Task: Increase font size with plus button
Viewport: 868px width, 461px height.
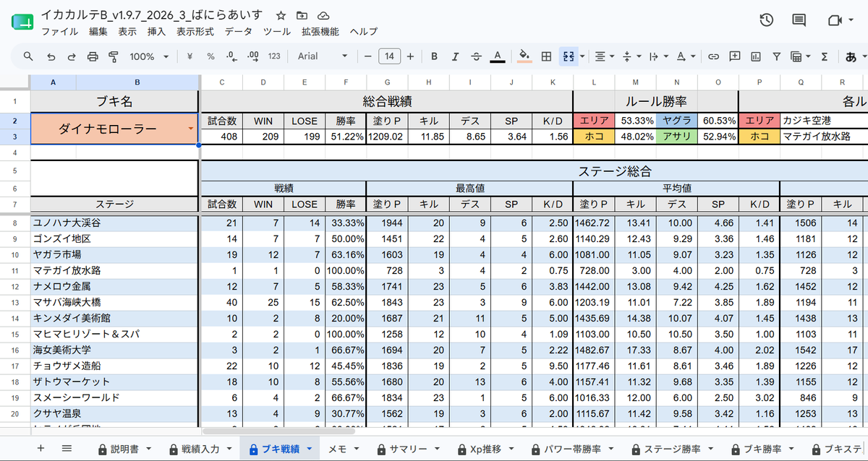Action: click(410, 56)
